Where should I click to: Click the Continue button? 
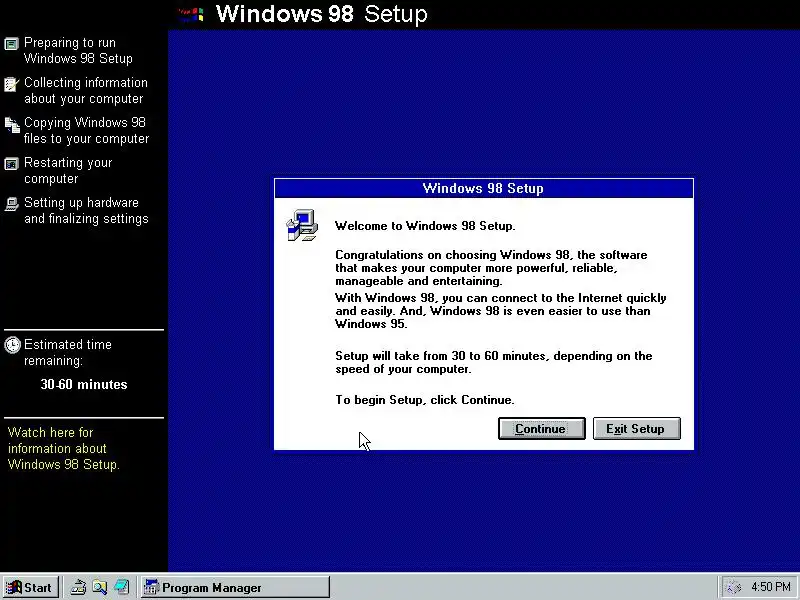[541, 429]
